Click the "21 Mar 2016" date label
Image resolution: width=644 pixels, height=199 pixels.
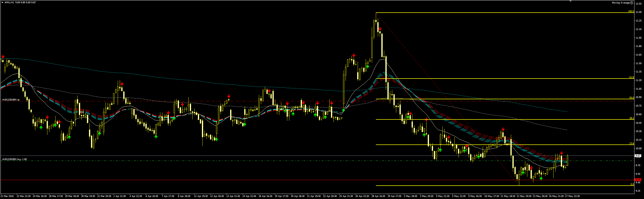tap(7, 196)
